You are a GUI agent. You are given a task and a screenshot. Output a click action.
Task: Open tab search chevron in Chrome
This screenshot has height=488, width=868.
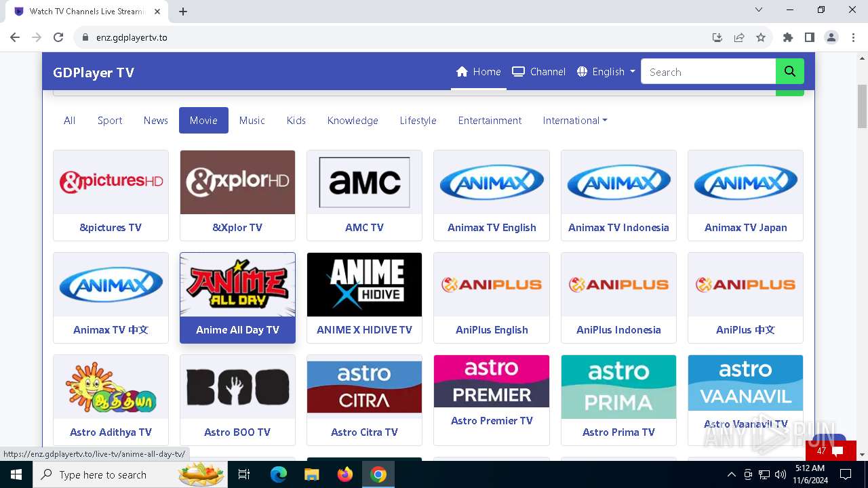(759, 9)
